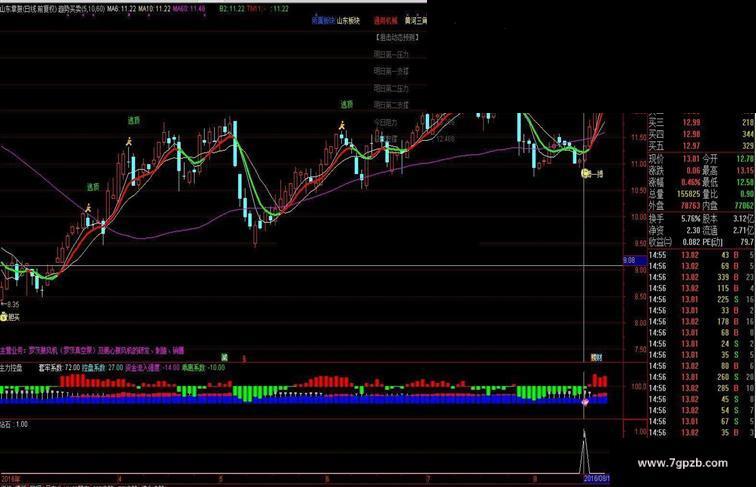The image size is (756, 487).
Task: Click the 换手 value 5.76%
Action: [x=690, y=218]
